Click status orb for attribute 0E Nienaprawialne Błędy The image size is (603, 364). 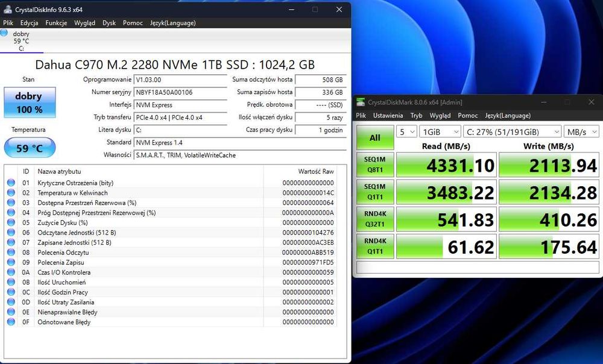coord(11,312)
